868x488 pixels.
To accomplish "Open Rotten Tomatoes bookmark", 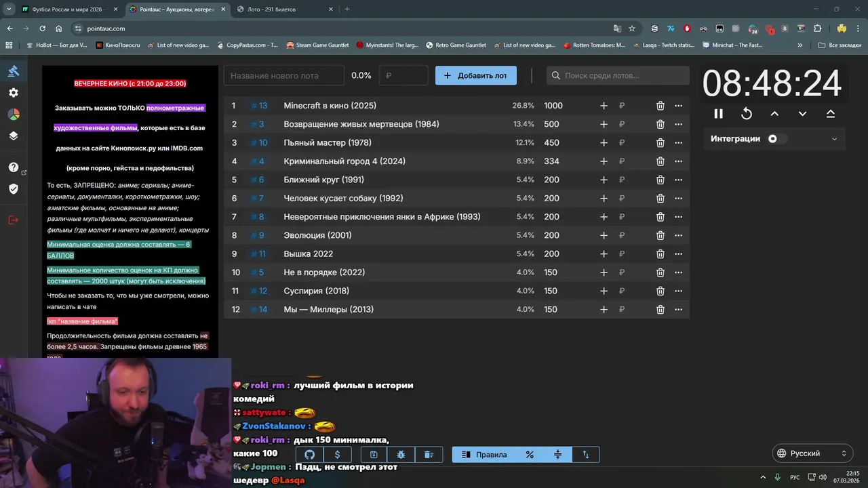I will [x=594, y=45].
